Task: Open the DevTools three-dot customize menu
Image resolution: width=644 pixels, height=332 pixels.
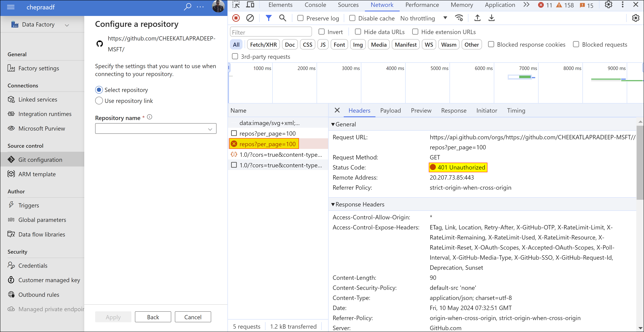Action: pos(623,5)
